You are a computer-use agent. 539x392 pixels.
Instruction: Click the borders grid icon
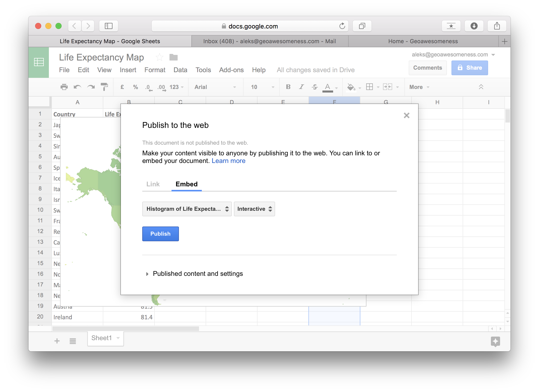[369, 87]
